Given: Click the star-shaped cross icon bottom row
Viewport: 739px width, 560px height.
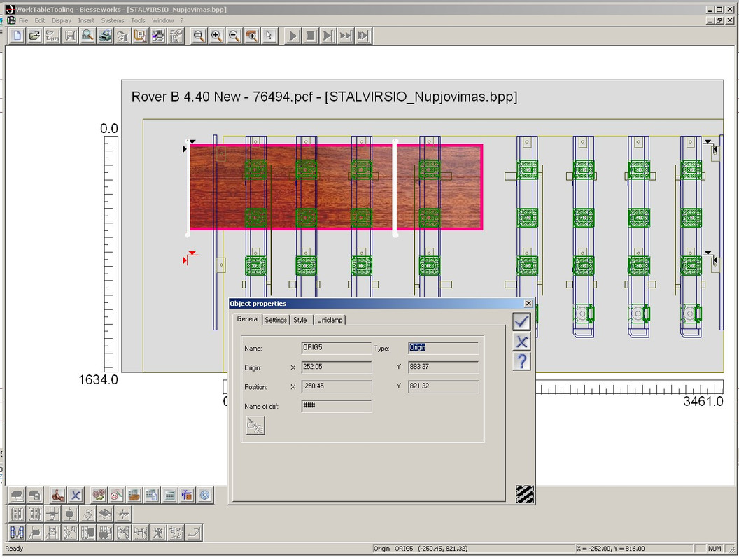Looking at the screenshot, I should [158, 533].
